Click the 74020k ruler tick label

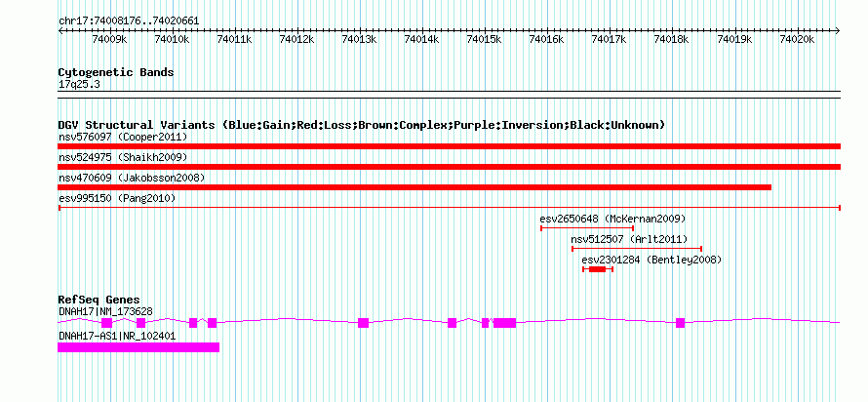tap(797, 39)
